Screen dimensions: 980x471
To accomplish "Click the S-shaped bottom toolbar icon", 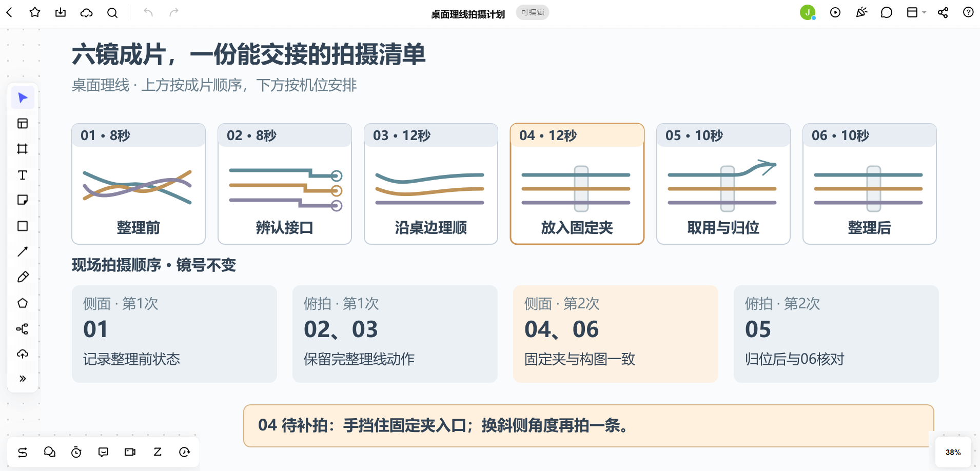I will pyautogui.click(x=23, y=452).
